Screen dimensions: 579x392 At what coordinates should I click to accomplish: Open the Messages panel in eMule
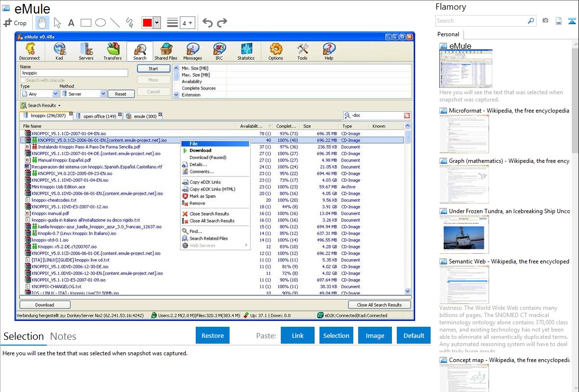pyautogui.click(x=193, y=51)
